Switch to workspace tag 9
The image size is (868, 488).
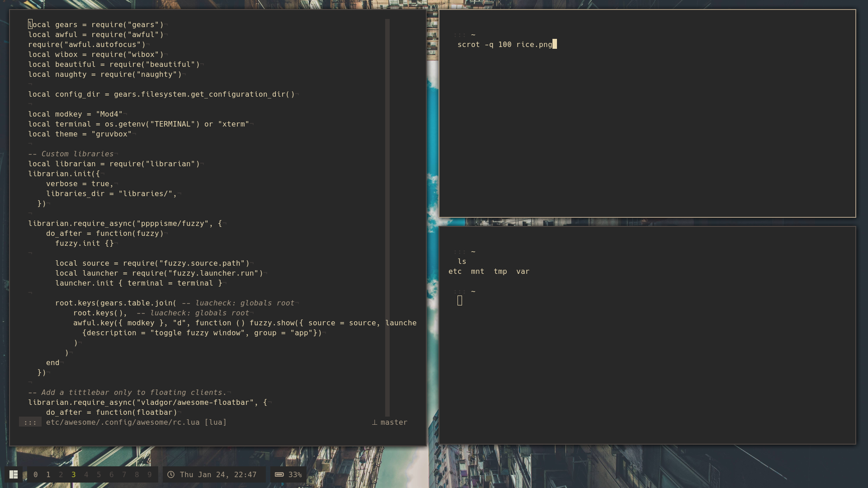(x=150, y=474)
